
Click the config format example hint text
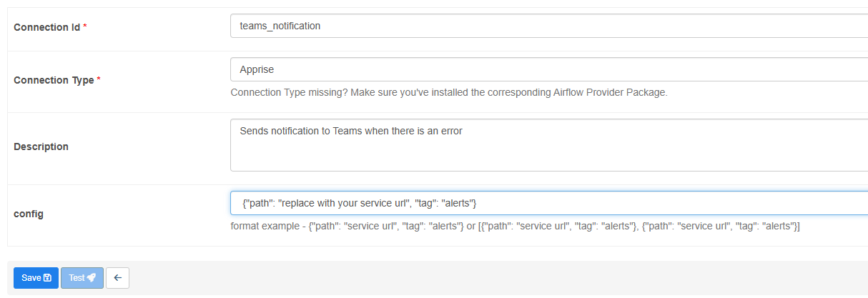pyautogui.click(x=515, y=226)
